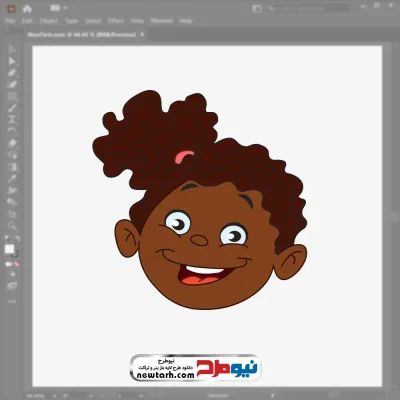Open the Window menu
400x400 pixels.
point(162,21)
